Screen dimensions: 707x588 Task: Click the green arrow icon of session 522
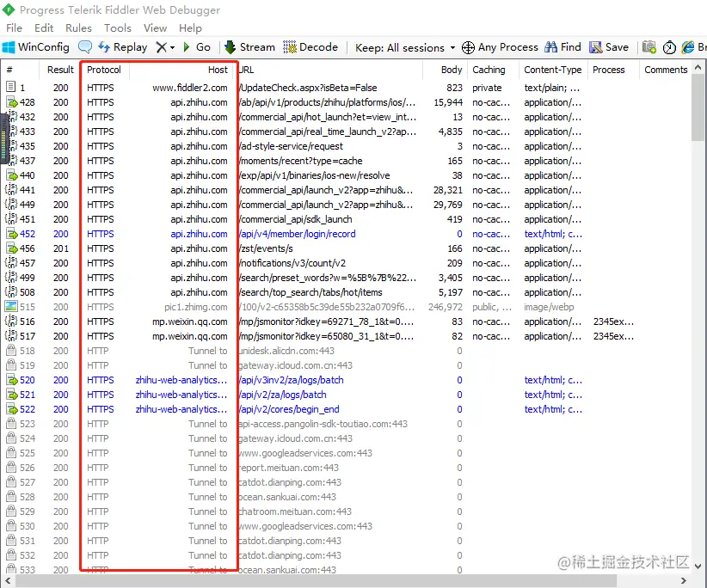coord(11,409)
